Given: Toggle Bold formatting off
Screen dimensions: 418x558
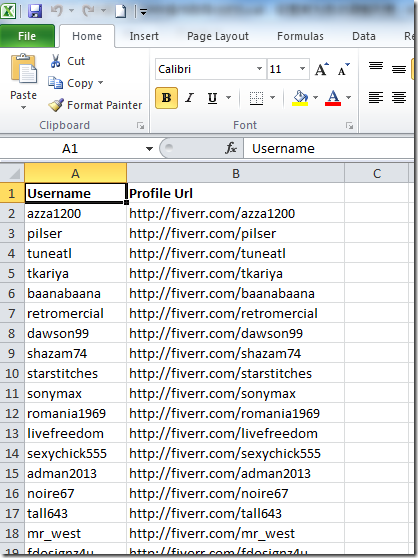Looking at the screenshot, I should 166,98.
